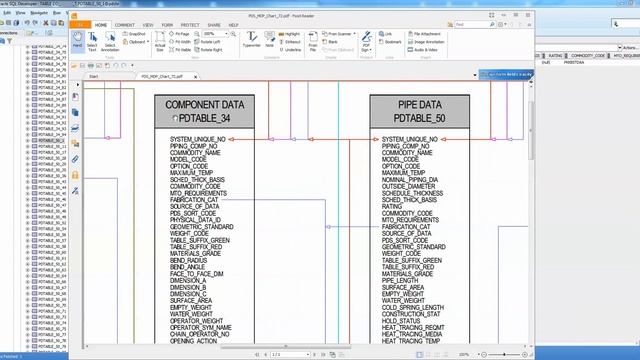Select the Typewriter tool
640x360 pixels.
pos(251,40)
